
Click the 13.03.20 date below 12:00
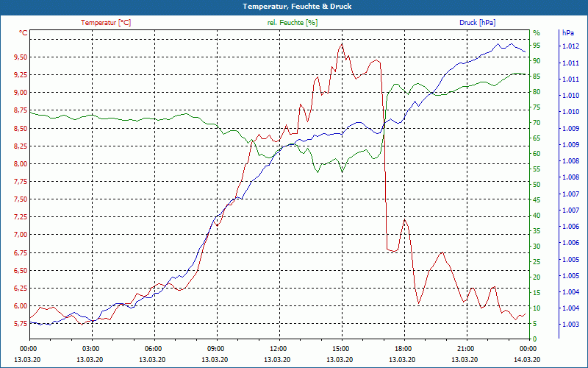[x=277, y=360]
